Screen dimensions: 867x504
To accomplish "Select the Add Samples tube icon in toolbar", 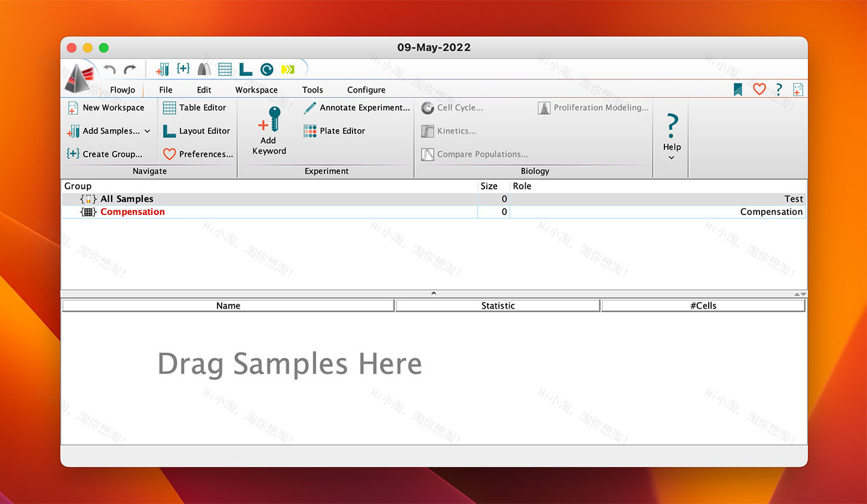I will [162, 69].
